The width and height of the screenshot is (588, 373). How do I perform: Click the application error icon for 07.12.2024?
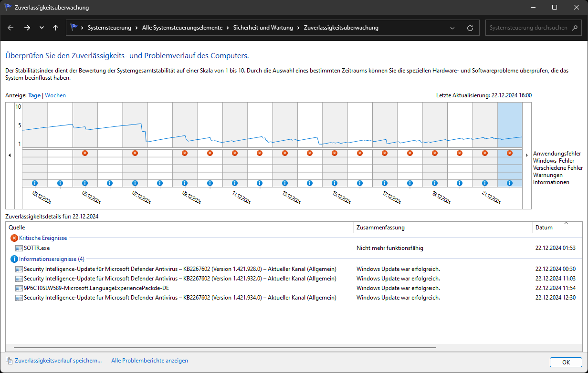135,153
